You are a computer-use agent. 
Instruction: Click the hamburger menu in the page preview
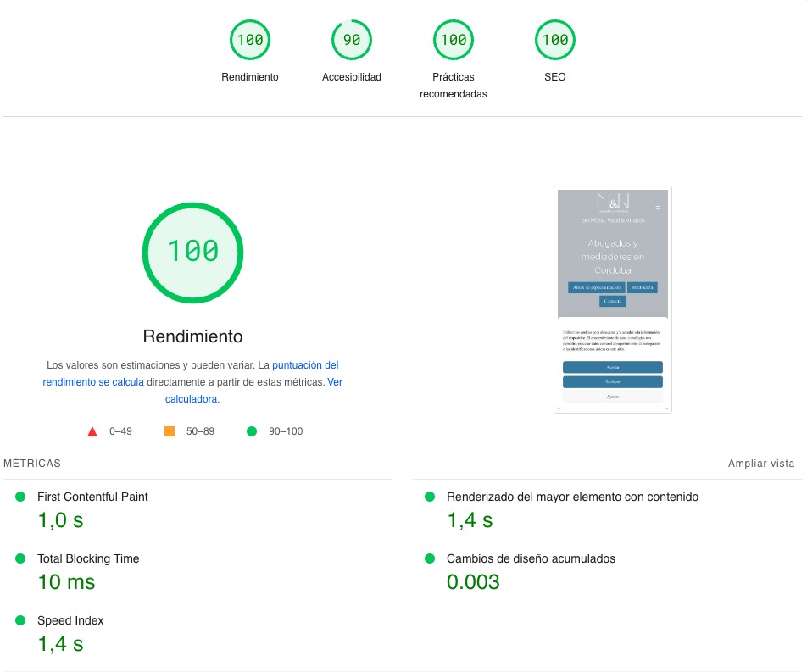coord(660,206)
